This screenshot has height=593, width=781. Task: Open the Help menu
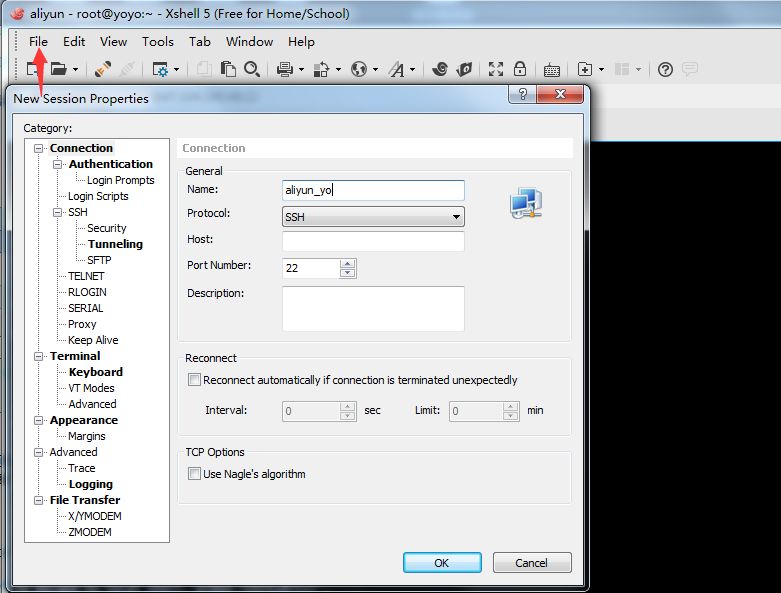(x=301, y=42)
